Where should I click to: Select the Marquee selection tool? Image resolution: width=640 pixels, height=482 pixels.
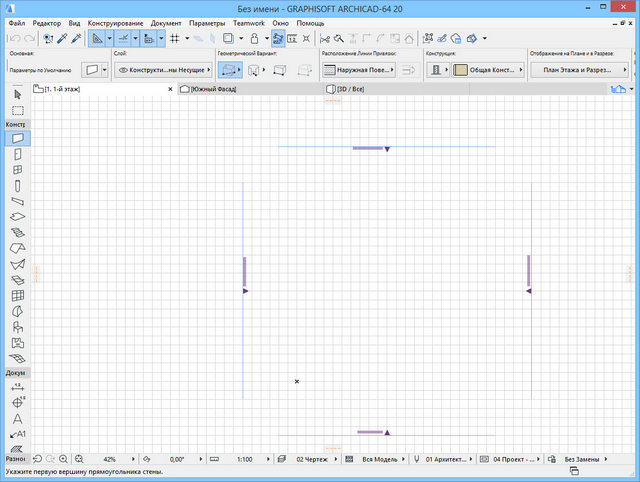[x=17, y=110]
